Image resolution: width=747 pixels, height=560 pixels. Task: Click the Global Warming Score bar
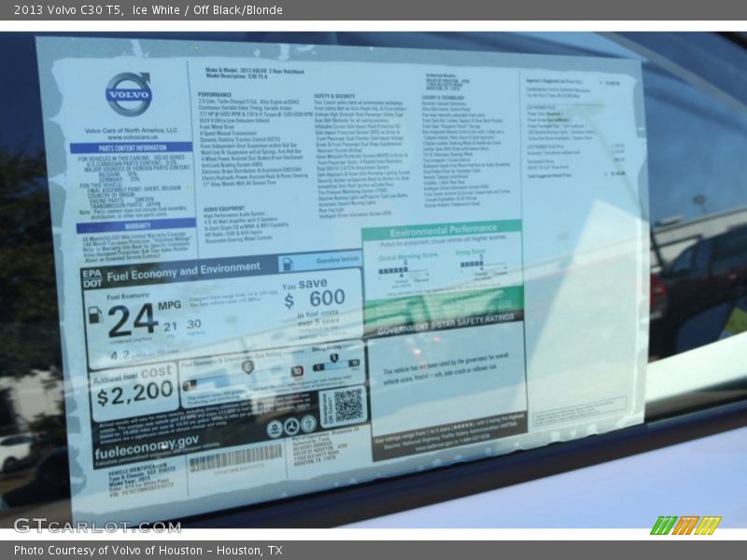[392, 271]
